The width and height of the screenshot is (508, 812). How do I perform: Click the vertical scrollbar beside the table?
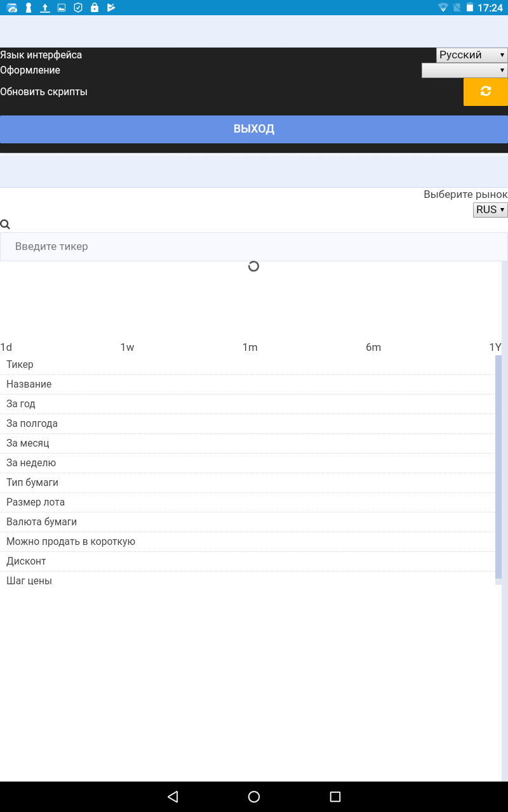point(498,469)
